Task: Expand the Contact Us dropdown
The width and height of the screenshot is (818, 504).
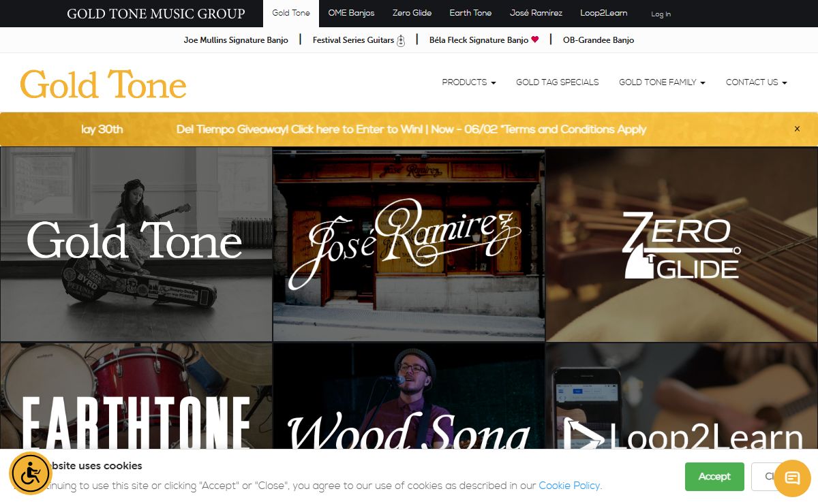Action: [757, 82]
